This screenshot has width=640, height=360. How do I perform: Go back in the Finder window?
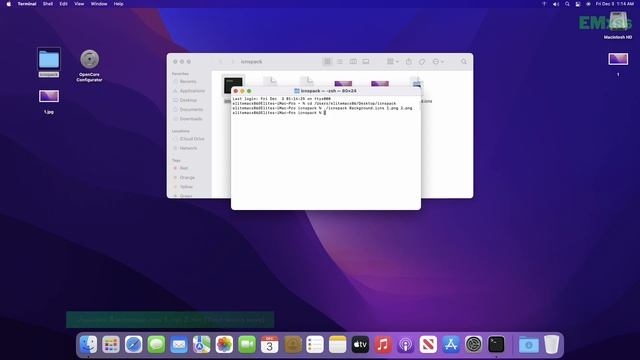coord(221,61)
